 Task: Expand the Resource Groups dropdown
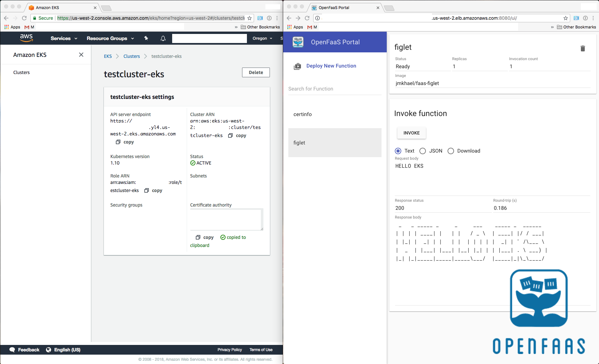(x=110, y=38)
